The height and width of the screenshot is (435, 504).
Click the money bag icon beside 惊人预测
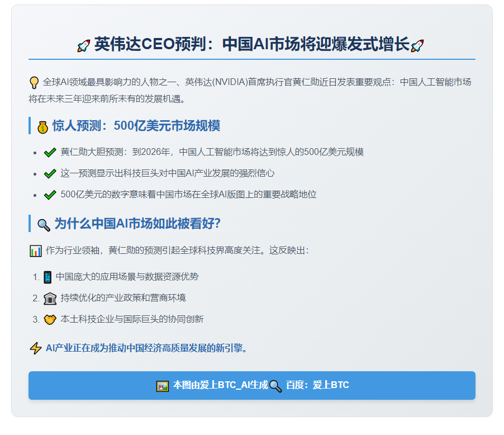[x=42, y=127]
